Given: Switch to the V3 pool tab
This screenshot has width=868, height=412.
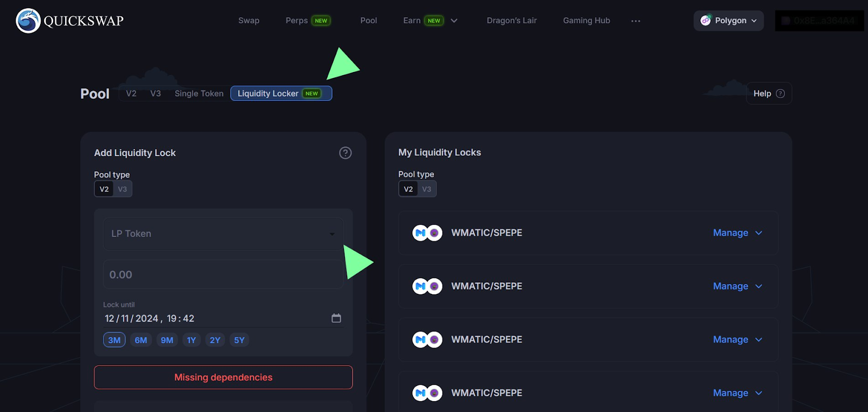Looking at the screenshot, I should (x=156, y=93).
